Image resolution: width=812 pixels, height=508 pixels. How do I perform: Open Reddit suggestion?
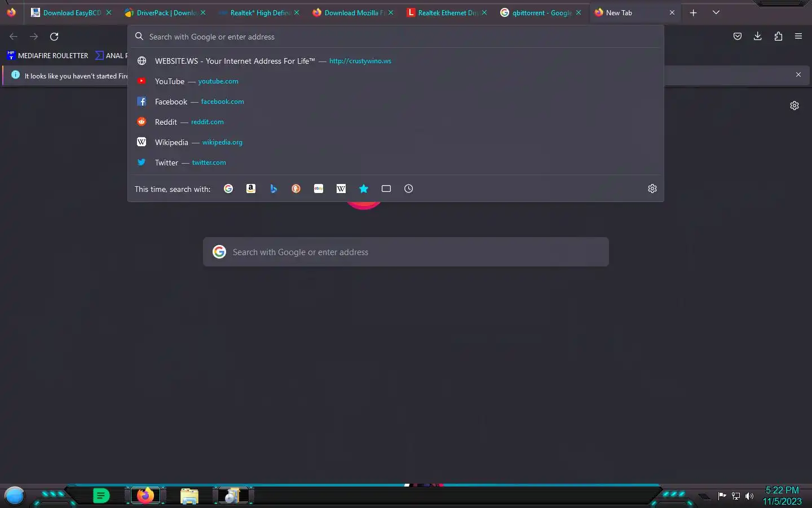pyautogui.click(x=396, y=122)
